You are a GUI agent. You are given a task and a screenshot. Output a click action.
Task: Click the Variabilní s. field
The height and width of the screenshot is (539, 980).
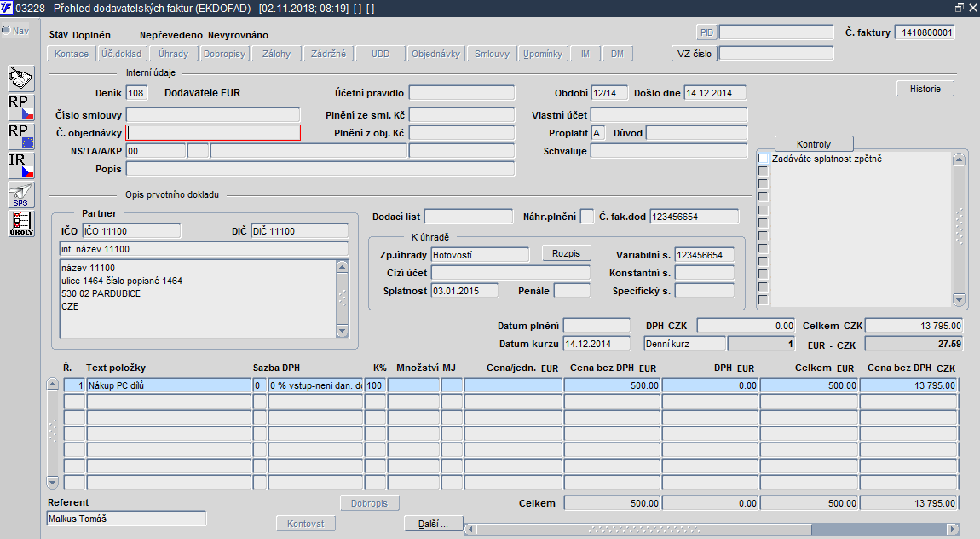(x=705, y=254)
